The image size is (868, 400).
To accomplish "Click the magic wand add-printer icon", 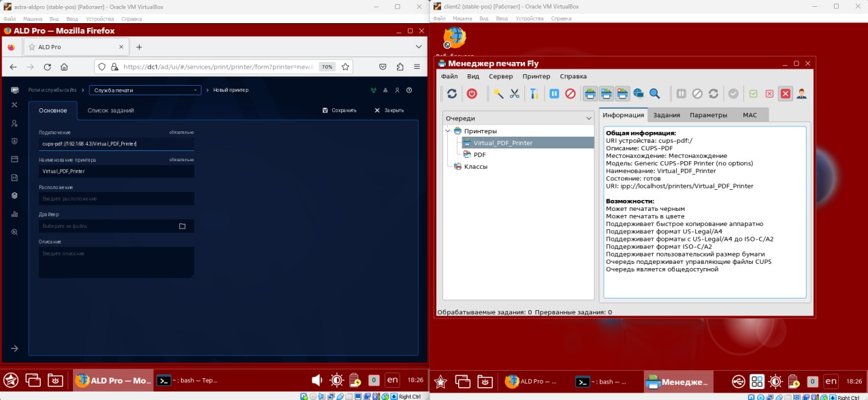I will coord(499,94).
